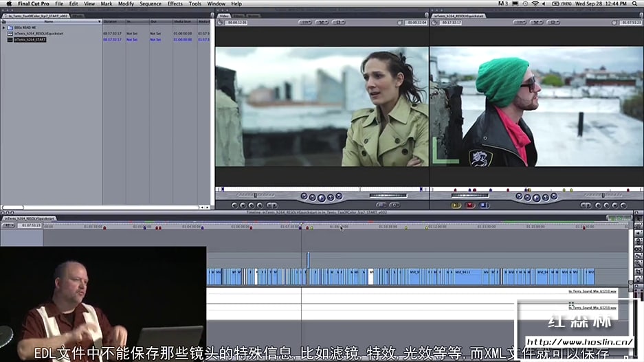
Task: Click the Timeline current timecode field
Action: point(30,225)
